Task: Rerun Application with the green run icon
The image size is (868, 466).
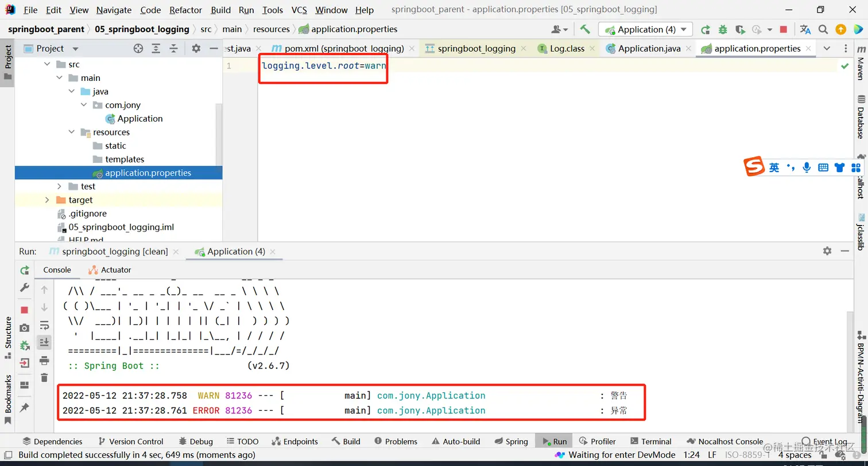Action: [706, 29]
